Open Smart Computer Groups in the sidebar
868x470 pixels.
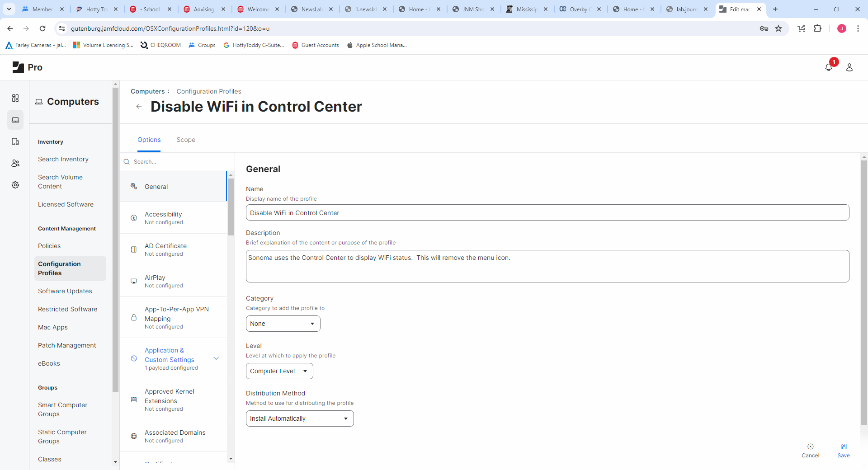63,409
